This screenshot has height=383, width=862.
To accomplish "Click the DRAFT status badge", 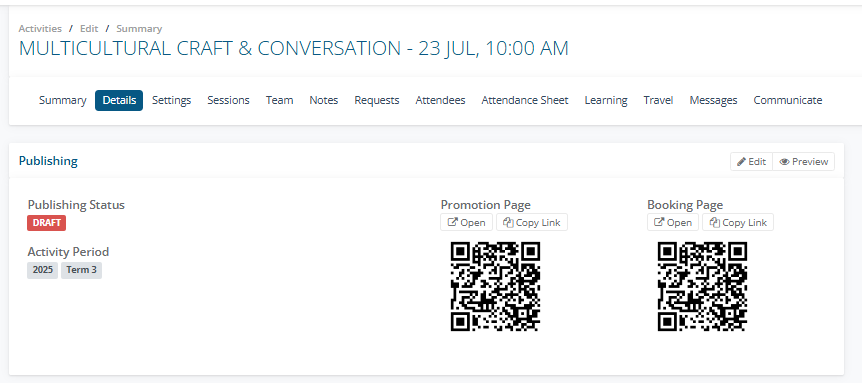I will pyautogui.click(x=47, y=223).
